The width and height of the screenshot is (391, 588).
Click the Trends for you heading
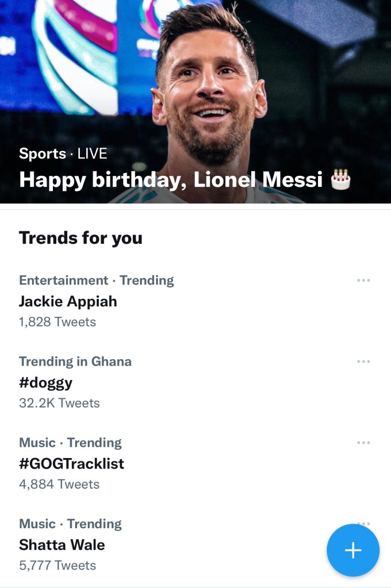point(80,238)
